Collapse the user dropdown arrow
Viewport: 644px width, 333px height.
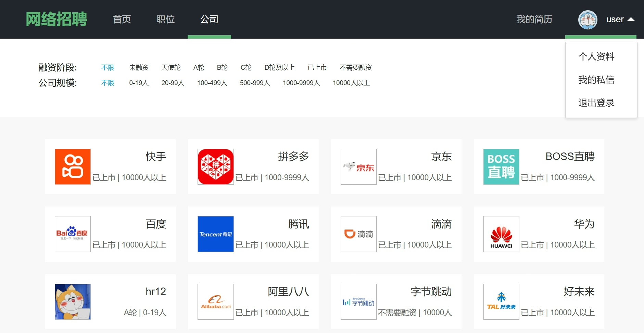(631, 19)
